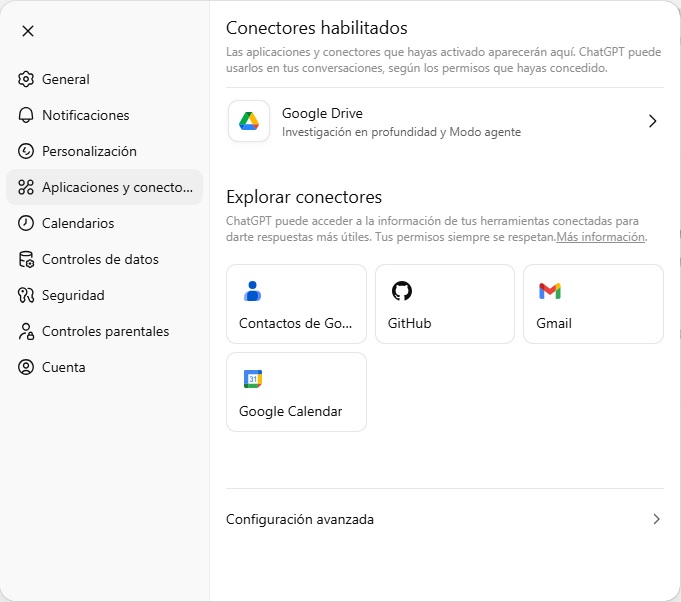The image size is (681, 602).
Task: Click the Notificaciones bell icon
Action: pos(26,115)
